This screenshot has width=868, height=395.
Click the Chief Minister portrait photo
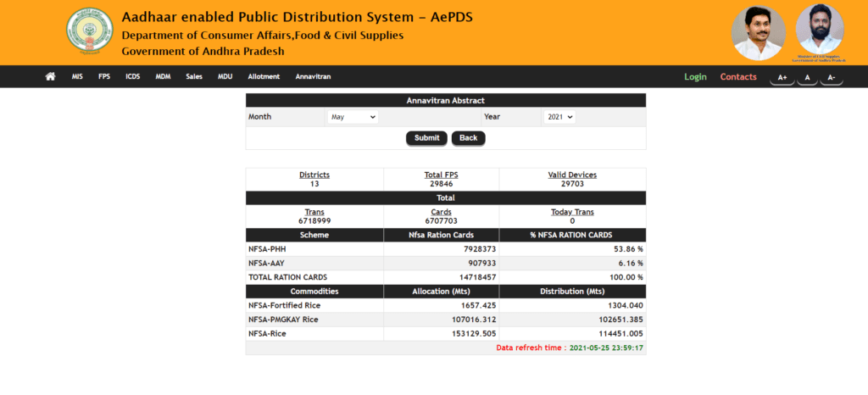click(759, 33)
